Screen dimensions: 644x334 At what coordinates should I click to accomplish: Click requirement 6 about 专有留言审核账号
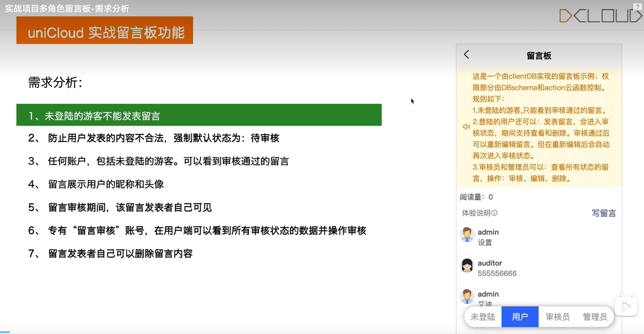tap(197, 230)
